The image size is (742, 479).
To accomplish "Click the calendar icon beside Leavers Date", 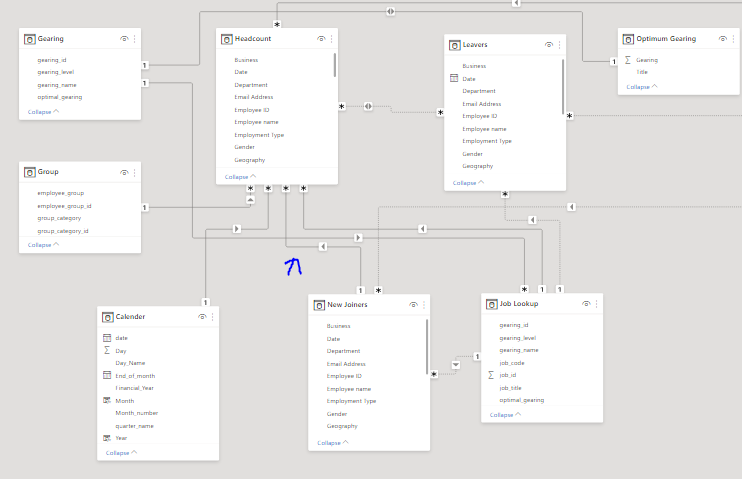I will click(x=454, y=78).
